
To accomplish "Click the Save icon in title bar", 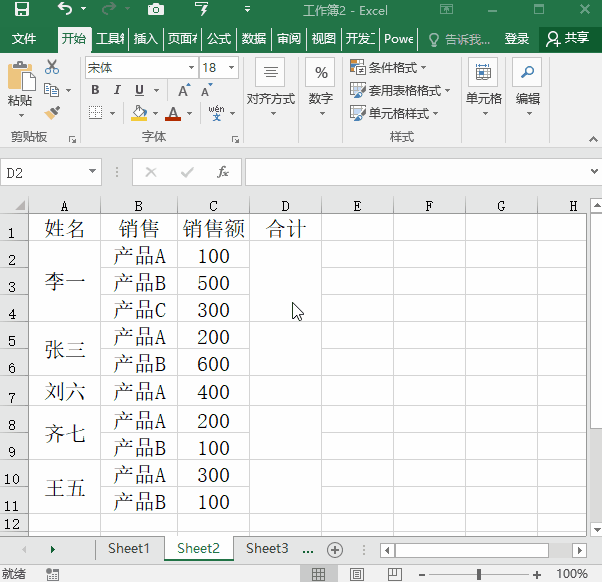I will tap(21, 10).
